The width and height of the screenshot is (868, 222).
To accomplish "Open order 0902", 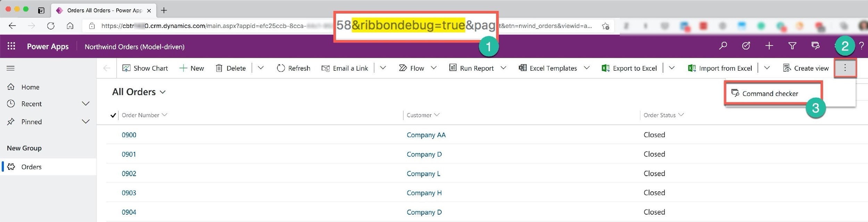I will [129, 173].
